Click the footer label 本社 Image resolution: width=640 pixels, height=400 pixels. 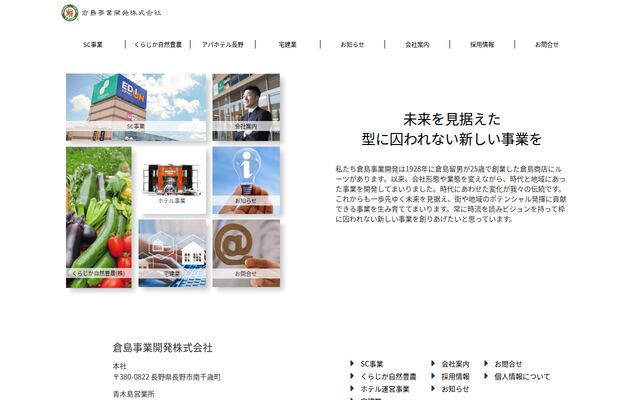click(120, 366)
